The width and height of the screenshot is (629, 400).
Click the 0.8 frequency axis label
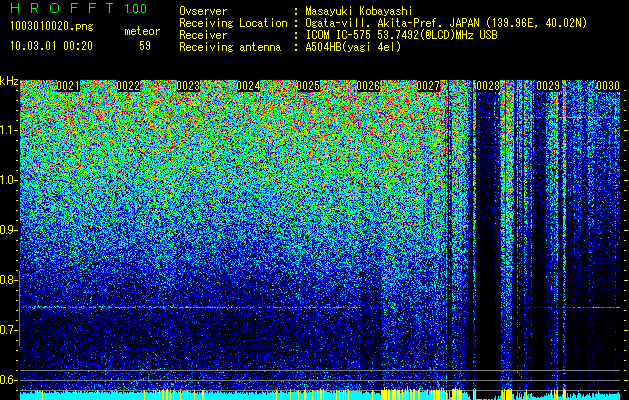[x=8, y=280]
